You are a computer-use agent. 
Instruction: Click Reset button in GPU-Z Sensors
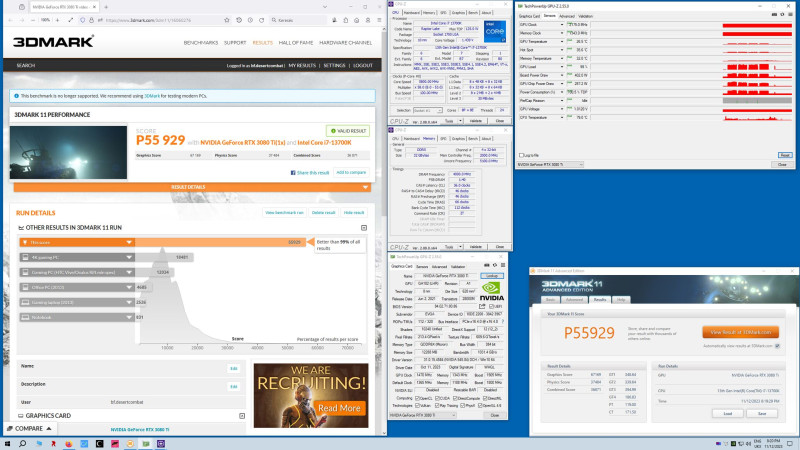click(x=785, y=155)
